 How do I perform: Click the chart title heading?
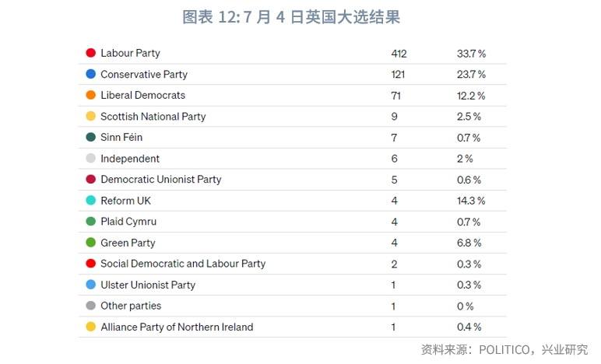(291, 17)
